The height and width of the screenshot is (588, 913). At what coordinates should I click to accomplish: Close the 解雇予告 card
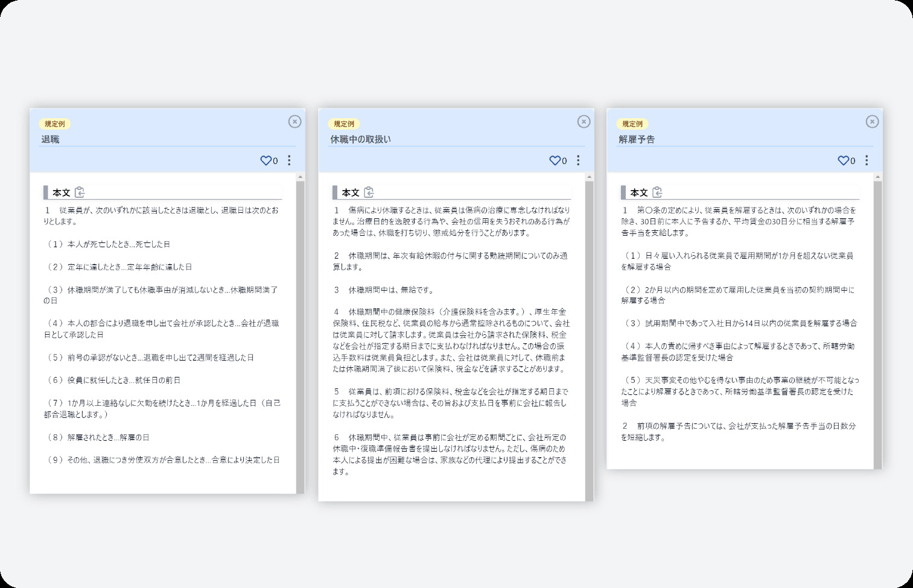[x=872, y=122]
